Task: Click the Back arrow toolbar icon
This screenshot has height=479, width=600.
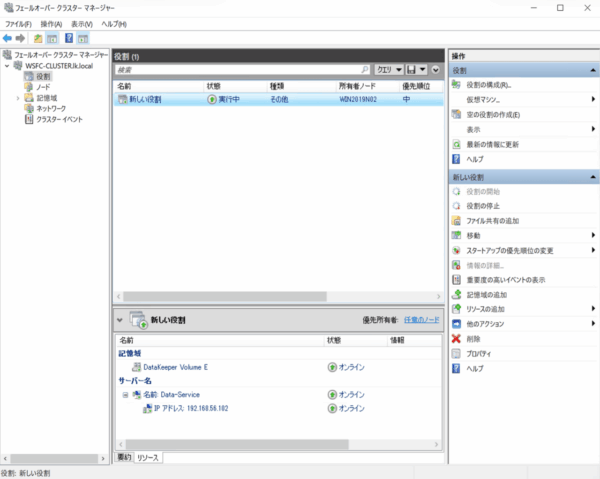Action: (7, 38)
